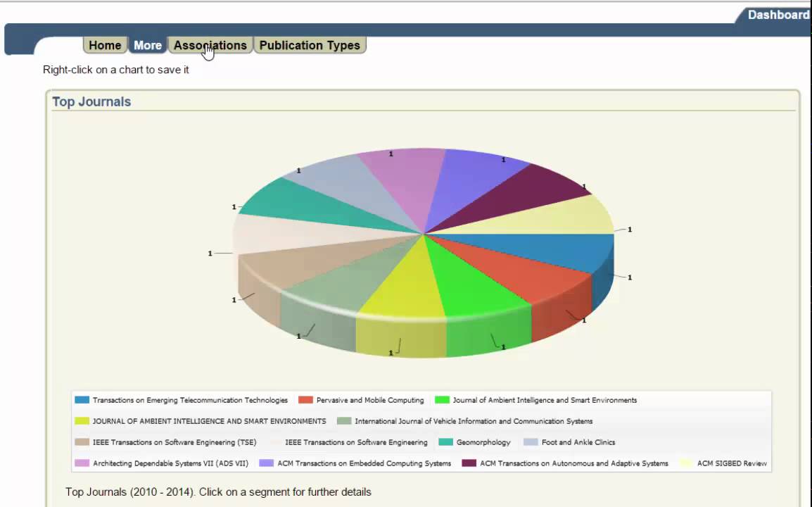Click yellow swatch for JOURNAL OF AMBIENT INTELLIGENCE
This screenshot has width=812, height=507.
tap(82, 421)
